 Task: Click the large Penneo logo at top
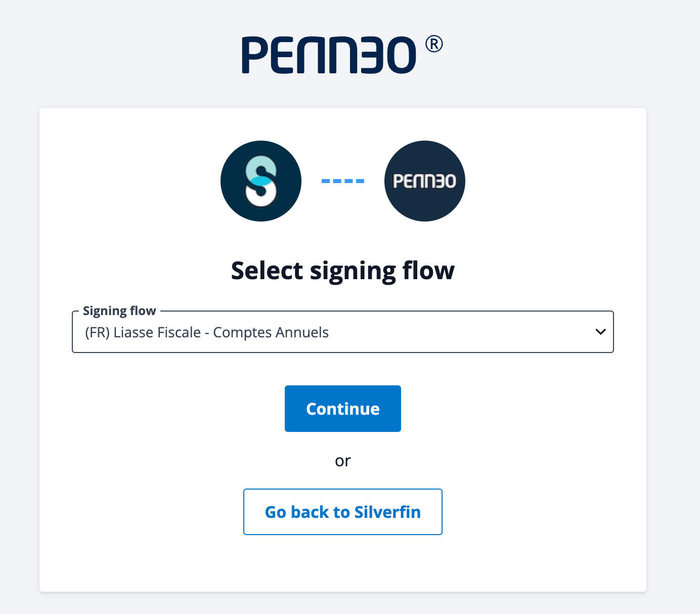(342, 54)
